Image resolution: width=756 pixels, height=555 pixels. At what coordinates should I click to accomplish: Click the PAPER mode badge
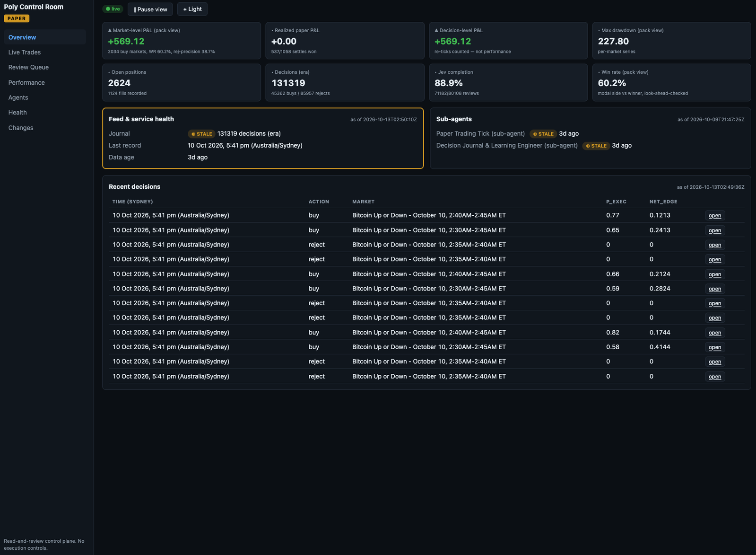click(17, 18)
